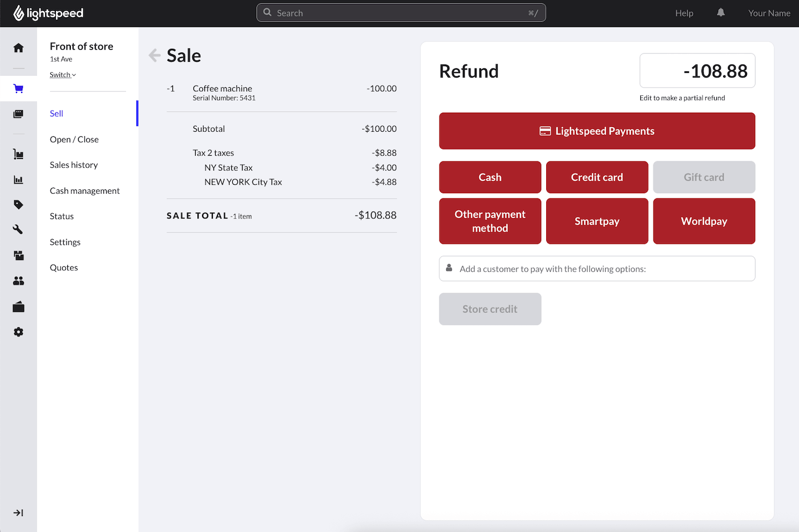Choose the Worldpay button
Image resolution: width=799 pixels, height=532 pixels.
click(x=704, y=221)
